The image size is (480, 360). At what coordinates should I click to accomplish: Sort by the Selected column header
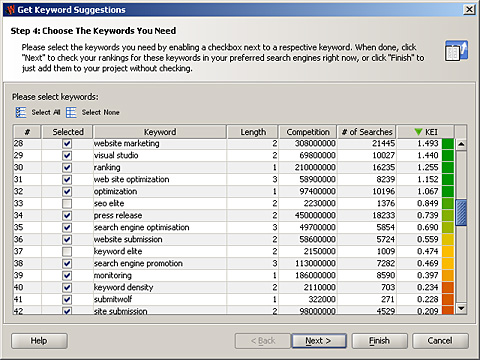tap(68, 132)
